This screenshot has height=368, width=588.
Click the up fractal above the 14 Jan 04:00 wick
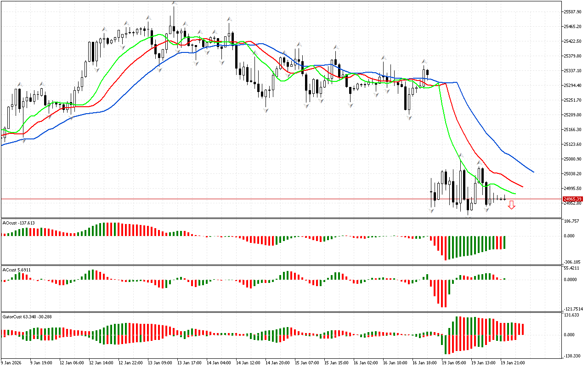pos(229,19)
